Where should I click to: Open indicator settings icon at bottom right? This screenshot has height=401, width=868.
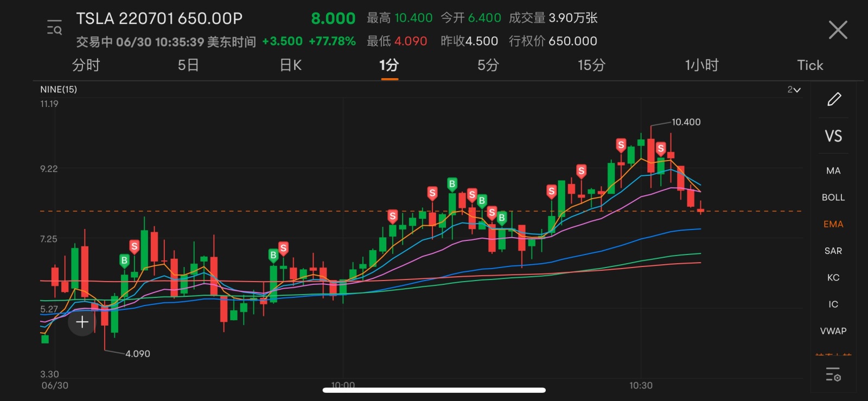833,374
